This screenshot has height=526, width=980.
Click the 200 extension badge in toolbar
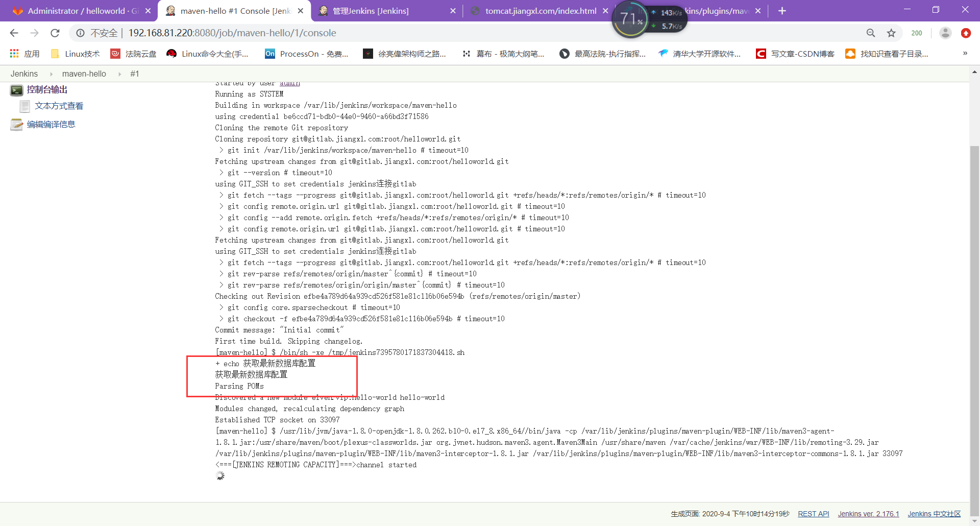point(917,33)
